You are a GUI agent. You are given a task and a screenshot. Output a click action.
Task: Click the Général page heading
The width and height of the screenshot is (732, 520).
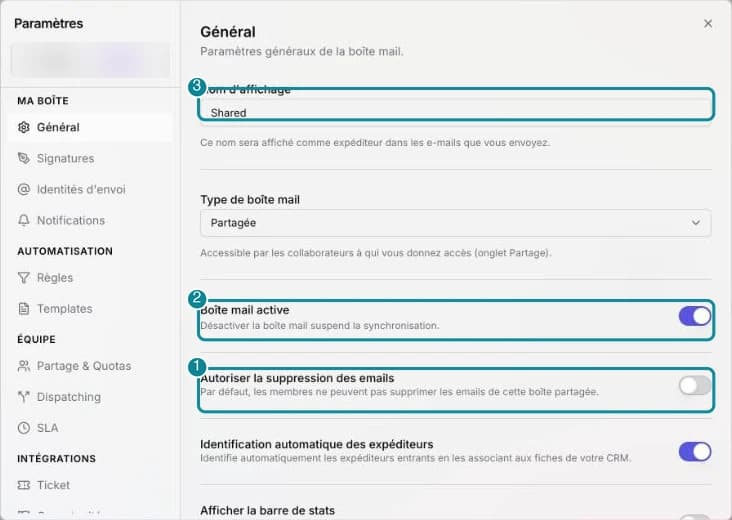point(228,32)
